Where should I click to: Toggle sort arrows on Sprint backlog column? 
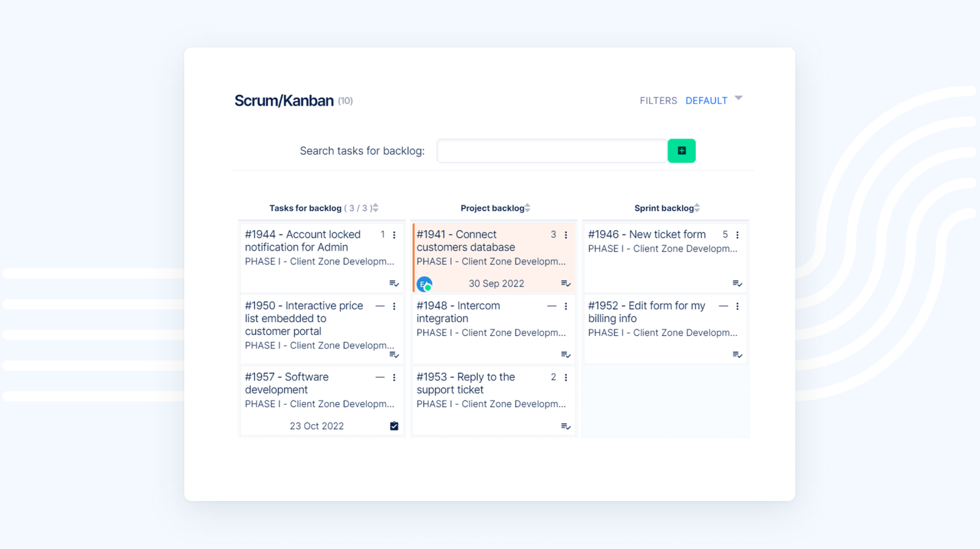click(697, 208)
